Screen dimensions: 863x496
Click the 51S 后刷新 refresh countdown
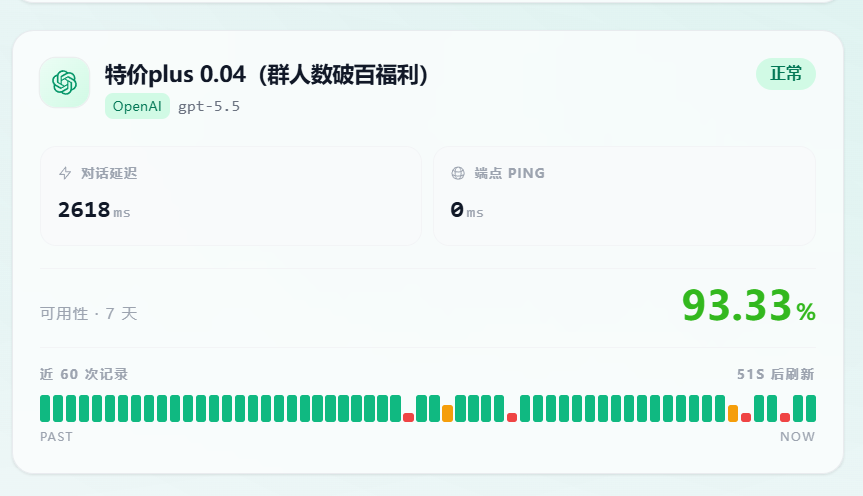775,374
